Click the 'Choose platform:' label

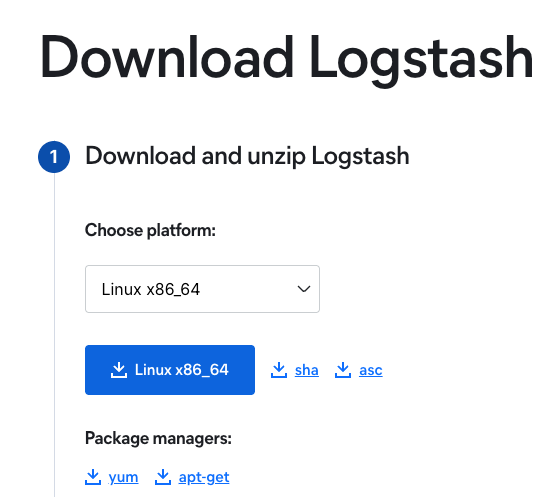click(150, 230)
